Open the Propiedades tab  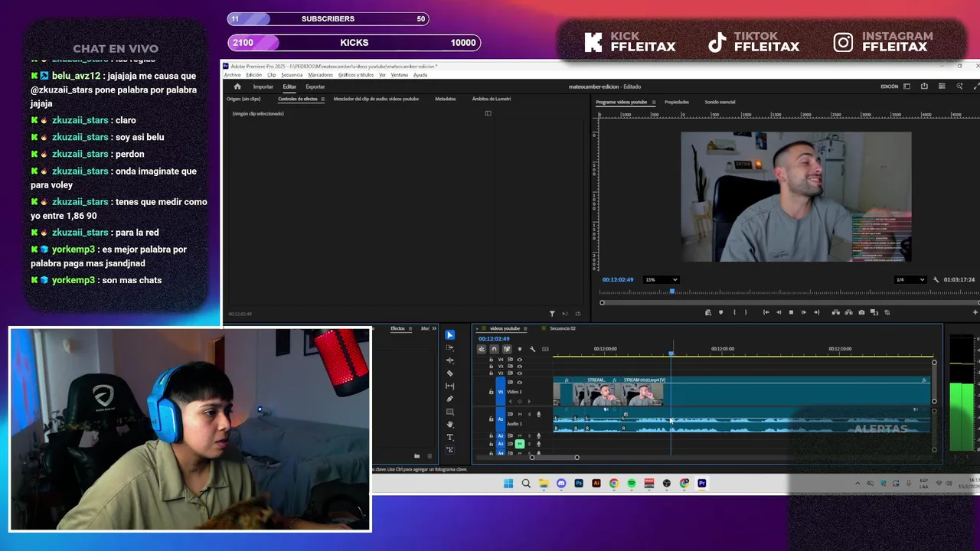click(x=677, y=103)
